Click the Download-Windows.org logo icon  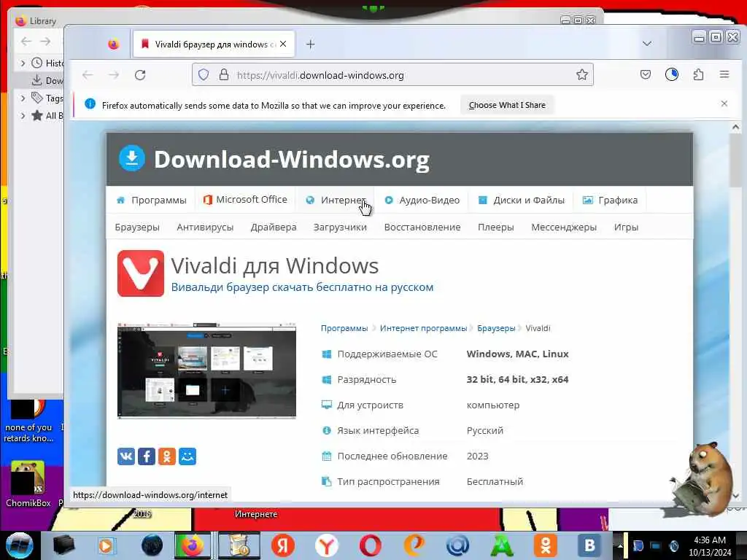[131, 158]
